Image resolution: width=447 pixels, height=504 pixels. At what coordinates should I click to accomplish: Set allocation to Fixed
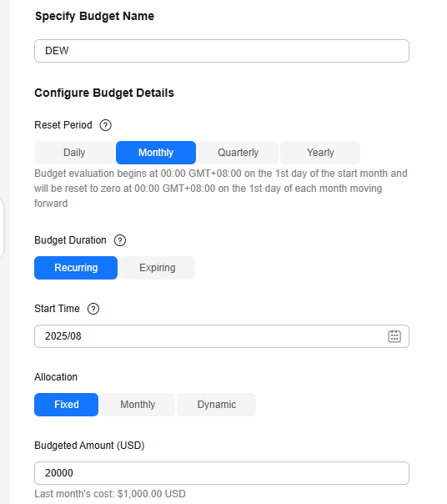click(66, 405)
